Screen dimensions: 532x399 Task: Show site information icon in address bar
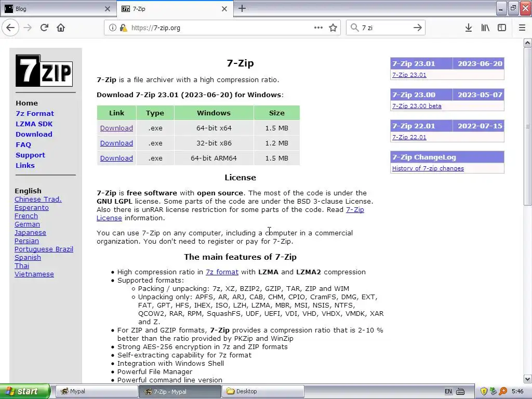click(x=113, y=28)
